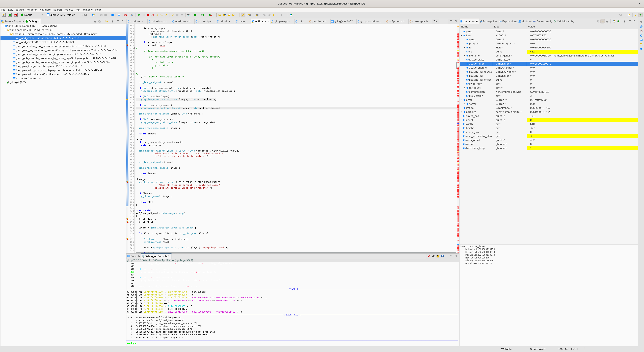
Task: Switch to the Breakpoints tab
Action: [x=489, y=21]
